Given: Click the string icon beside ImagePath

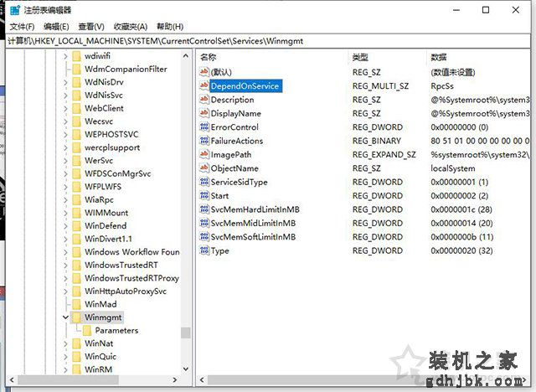Looking at the screenshot, I should pyautogui.click(x=204, y=154).
